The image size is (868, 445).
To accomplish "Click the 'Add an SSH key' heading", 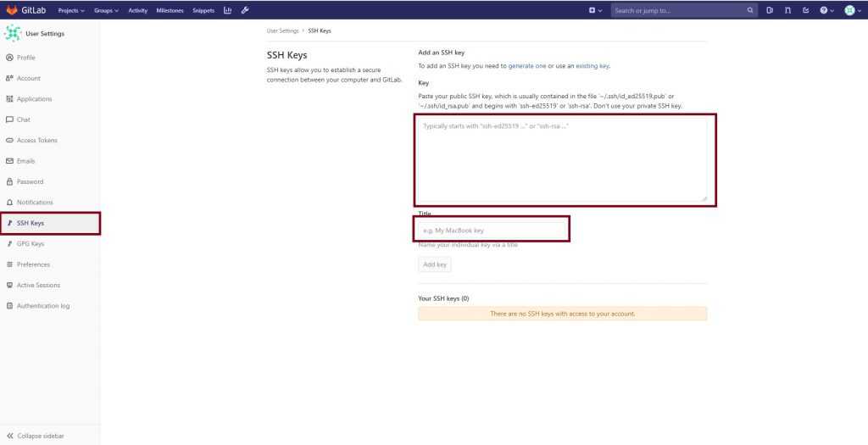I will point(441,53).
